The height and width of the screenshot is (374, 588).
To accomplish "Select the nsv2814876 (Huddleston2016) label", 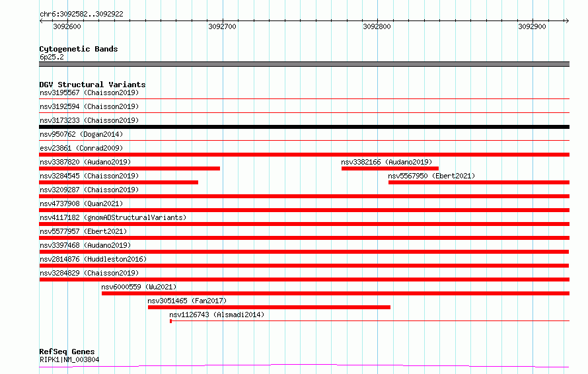I will [93, 259].
